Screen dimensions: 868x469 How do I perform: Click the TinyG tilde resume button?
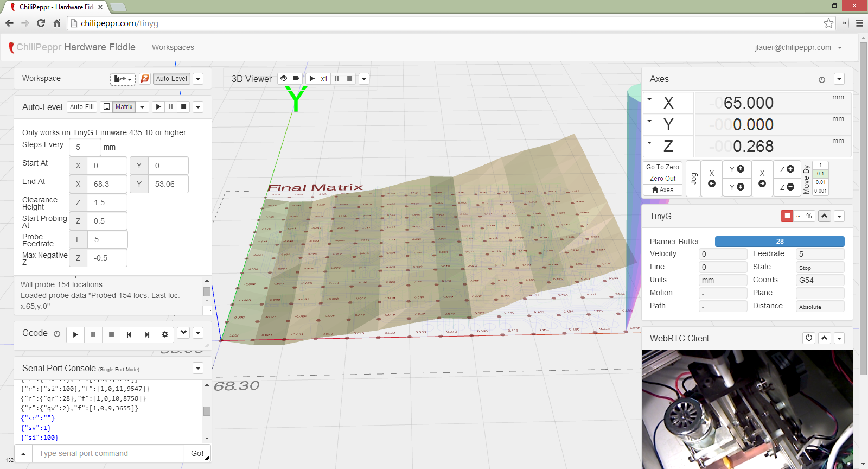point(798,216)
